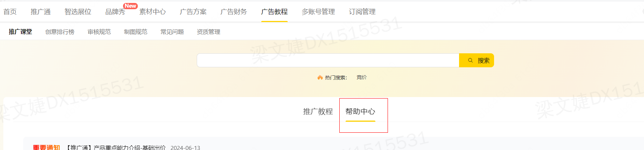The width and height of the screenshot is (644, 150).
Task: Click the hot search keyword 竞价
Action: 361,78
